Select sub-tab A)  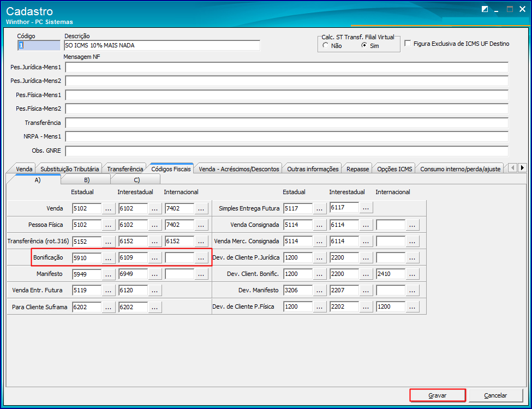click(37, 180)
